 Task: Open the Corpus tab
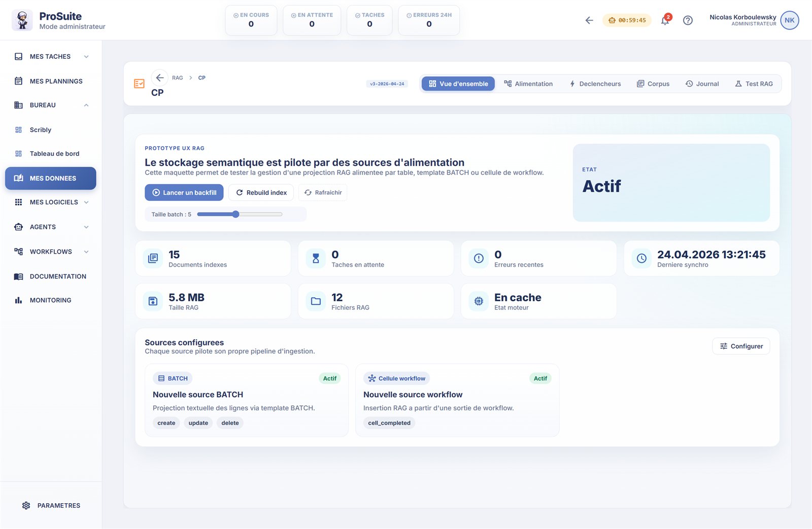[653, 84]
